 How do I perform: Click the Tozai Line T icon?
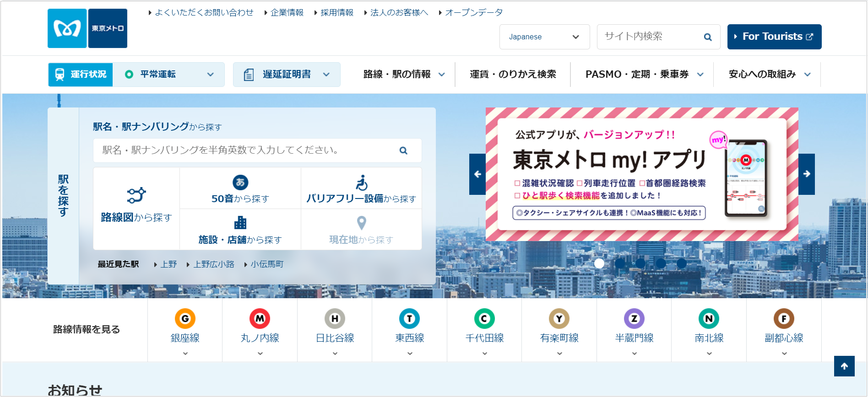tap(409, 319)
